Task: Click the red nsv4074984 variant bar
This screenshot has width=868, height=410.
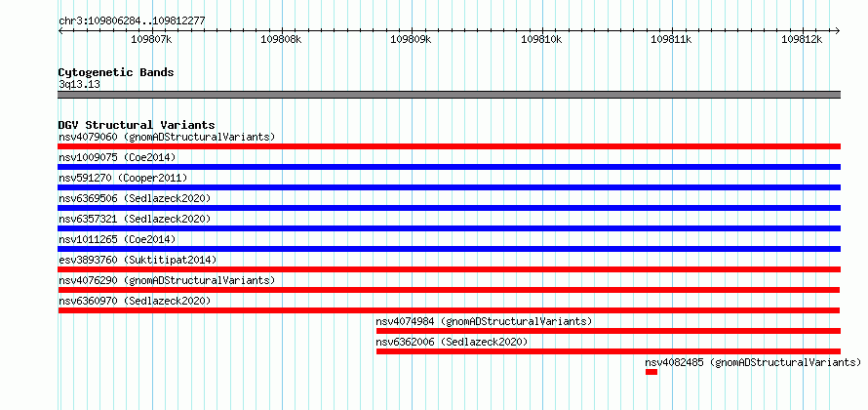Action: tap(609, 331)
